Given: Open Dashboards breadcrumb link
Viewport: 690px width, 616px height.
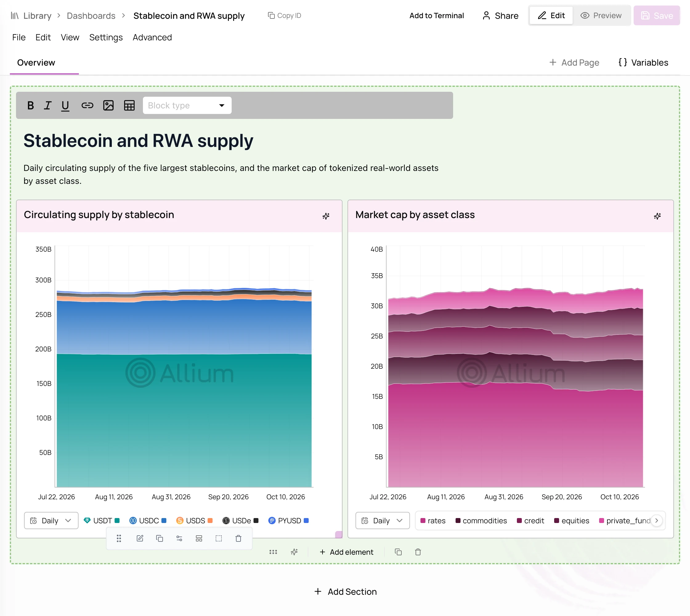Looking at the screenshot, I should pos(91,16).
